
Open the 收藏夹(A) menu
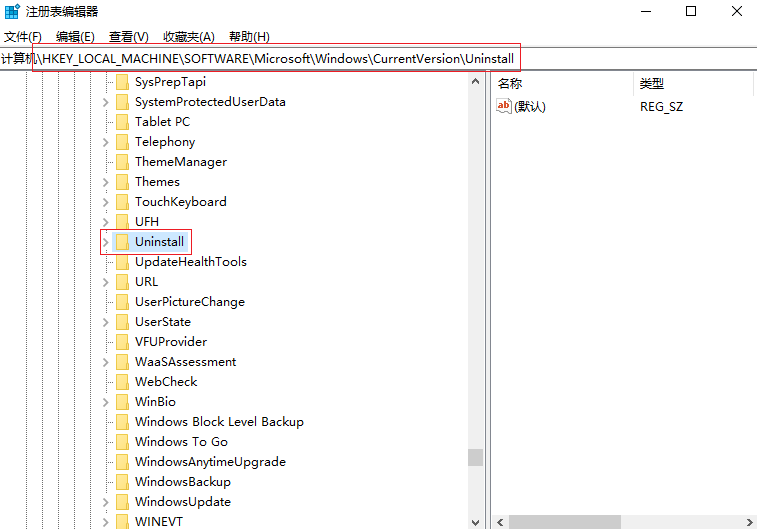pos(187,37)
